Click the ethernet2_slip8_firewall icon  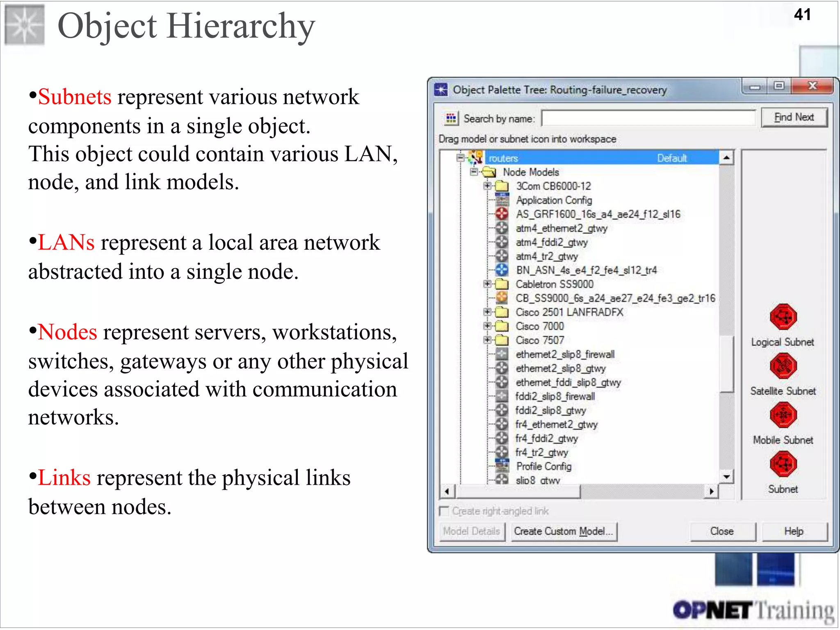502,354
